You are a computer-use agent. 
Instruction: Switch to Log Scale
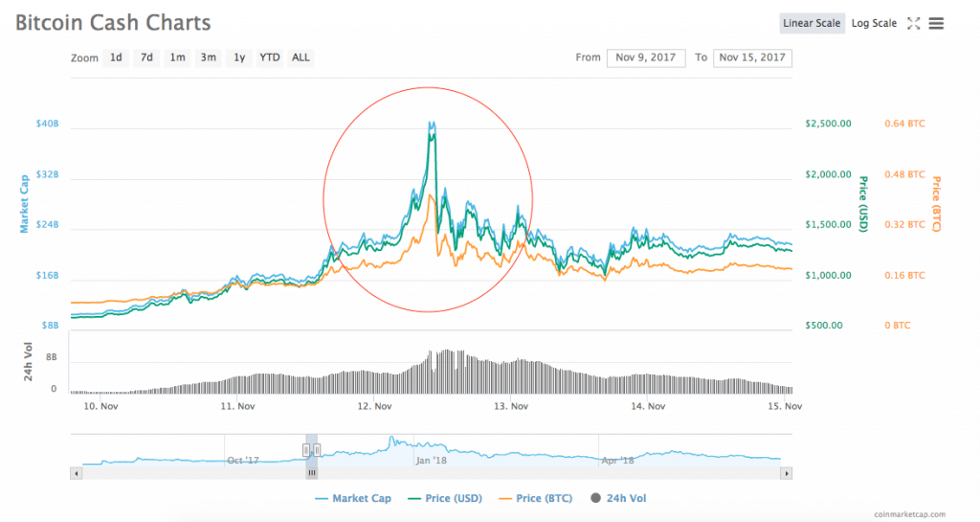pyautogui.click(x=874, y=23)
